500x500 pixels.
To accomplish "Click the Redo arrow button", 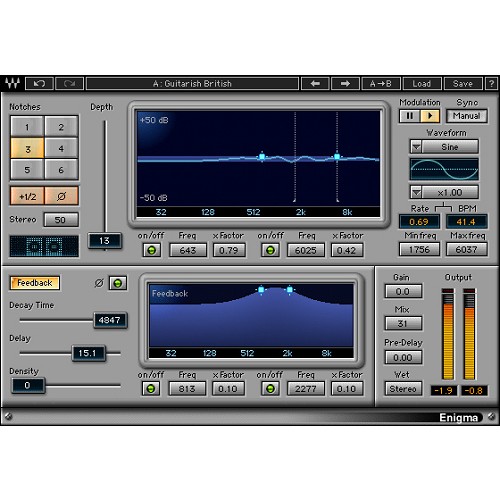I will (69, 83).
